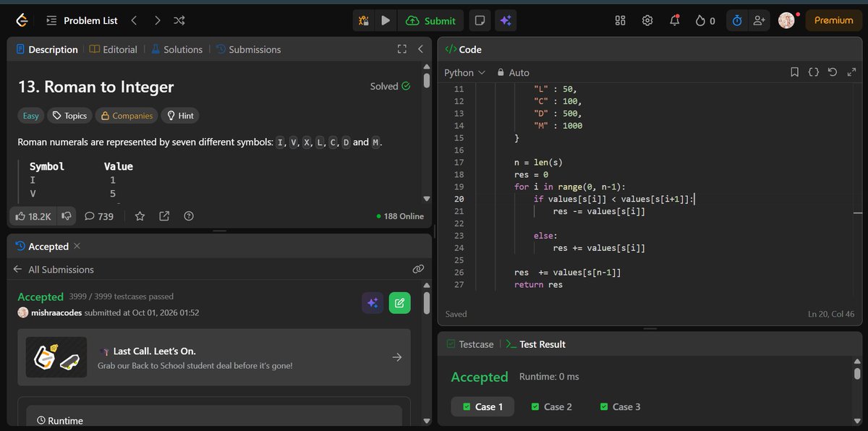Select Case 1 result

coord(482,406)
